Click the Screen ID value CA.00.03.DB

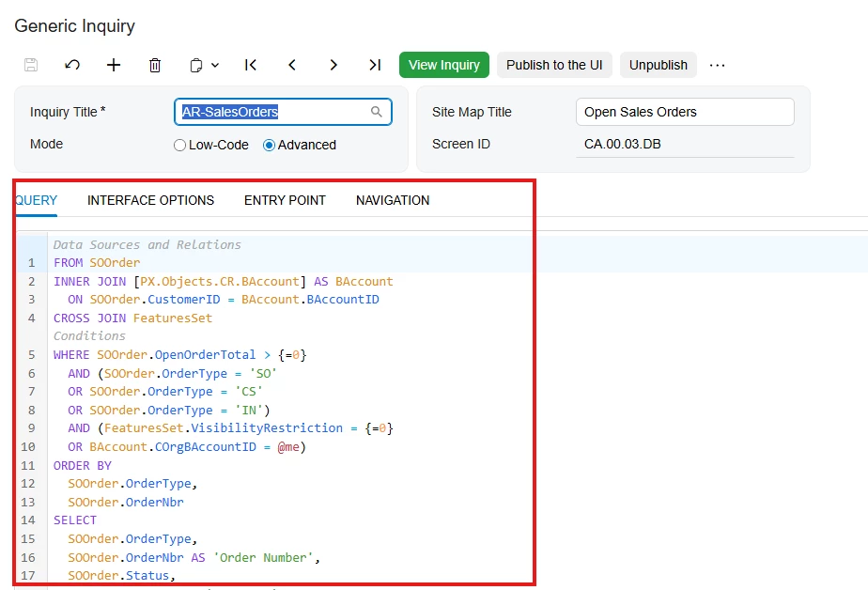(622, 144)
